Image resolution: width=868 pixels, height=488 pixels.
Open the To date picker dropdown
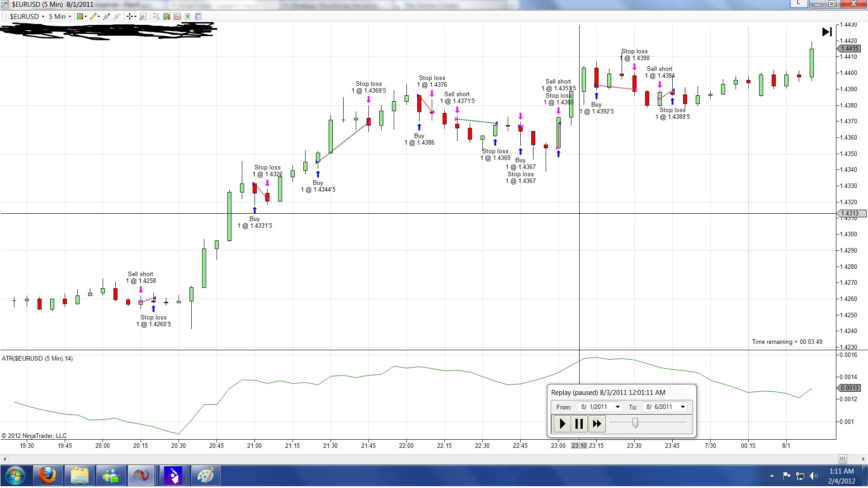(683, 407)
